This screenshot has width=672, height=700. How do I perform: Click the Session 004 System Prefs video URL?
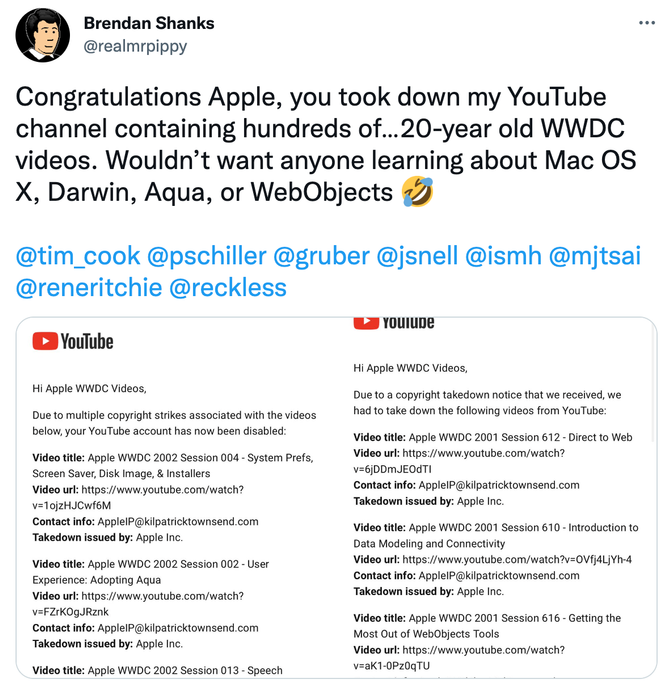[138, 498]
